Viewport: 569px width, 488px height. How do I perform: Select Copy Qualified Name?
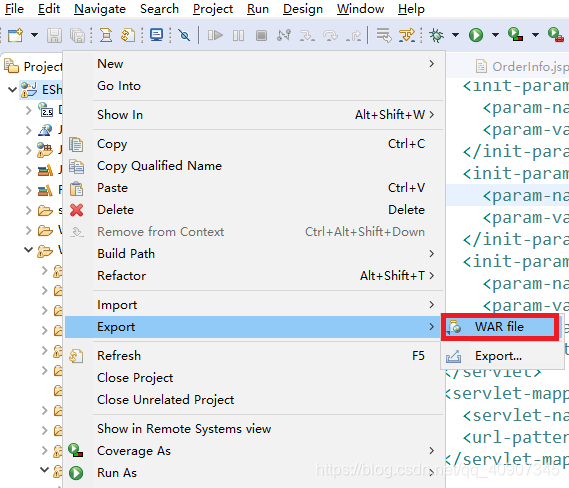(x=254, y=166)
